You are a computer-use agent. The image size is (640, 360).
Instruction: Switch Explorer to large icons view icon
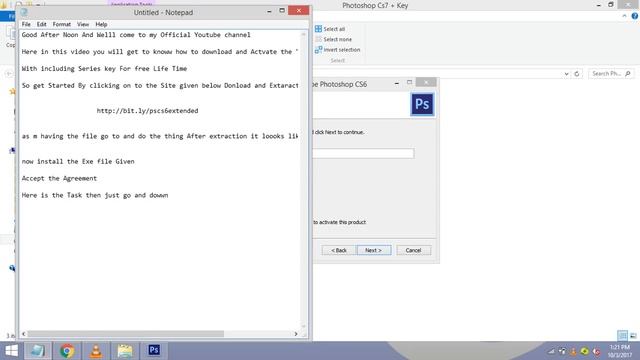633,336
